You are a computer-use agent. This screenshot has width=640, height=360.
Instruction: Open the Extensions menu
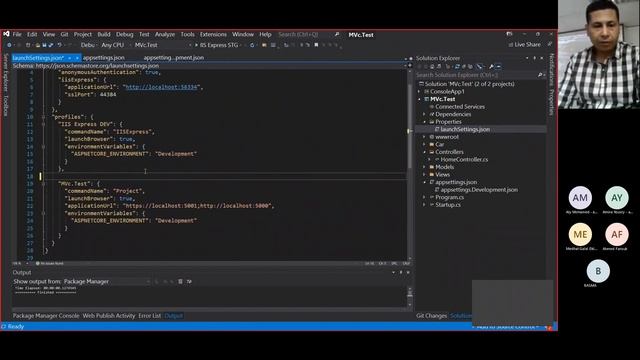coord(213,34)
